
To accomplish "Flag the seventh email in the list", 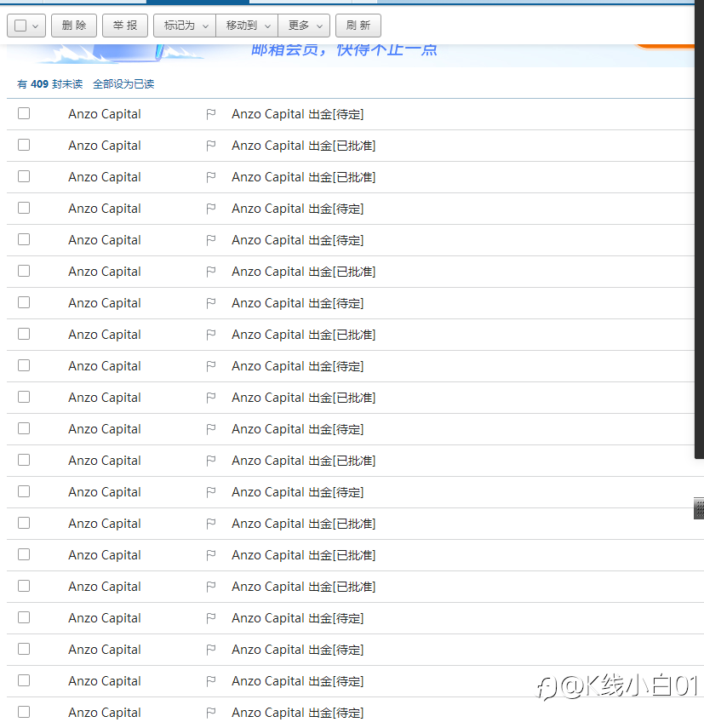I will tap(211, 303).
